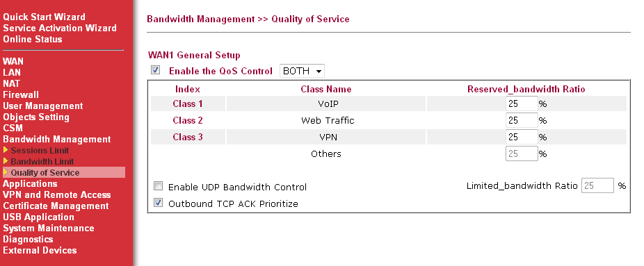This screenshot has width=644, height=266.
Task: Click the yellow arrow beside Bandwidth Limit
Action: tap(6, 162)
